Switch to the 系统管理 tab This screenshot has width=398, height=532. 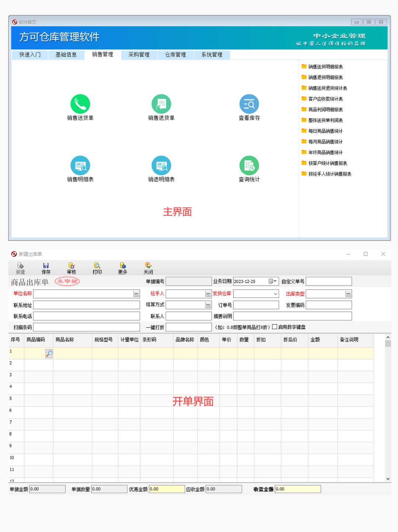212,55
